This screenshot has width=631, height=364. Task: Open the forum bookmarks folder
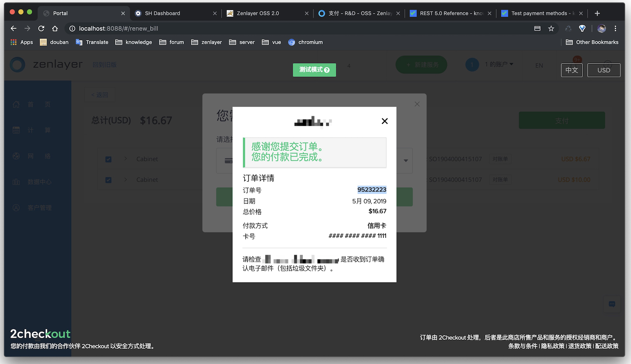[171, 42]
